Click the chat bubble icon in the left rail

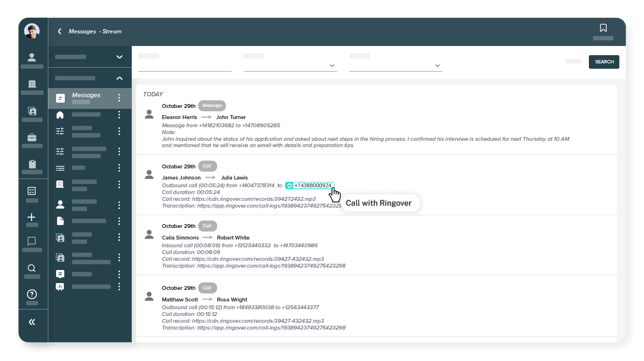32,241
